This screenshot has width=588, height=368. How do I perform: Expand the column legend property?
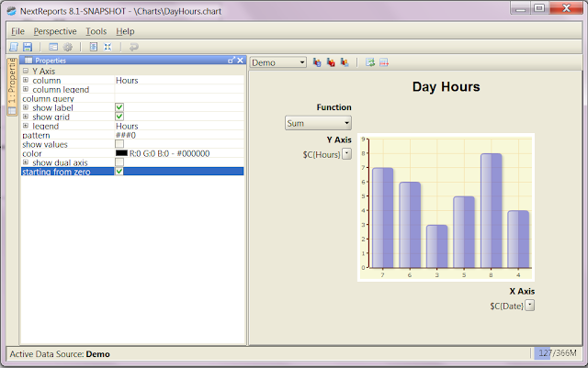(x=26, y=89)
